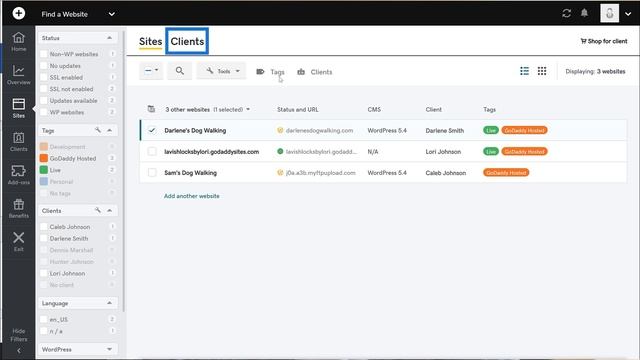Click the Clients toolbar button
Viewport: 640px width, 360px height.
pos(315,72)
